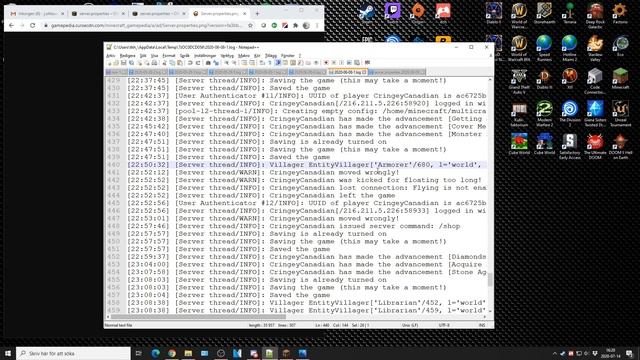Screen dimensions: 640x360
Task: Open the Format menu in Notepad++
Action: (169, 56)
